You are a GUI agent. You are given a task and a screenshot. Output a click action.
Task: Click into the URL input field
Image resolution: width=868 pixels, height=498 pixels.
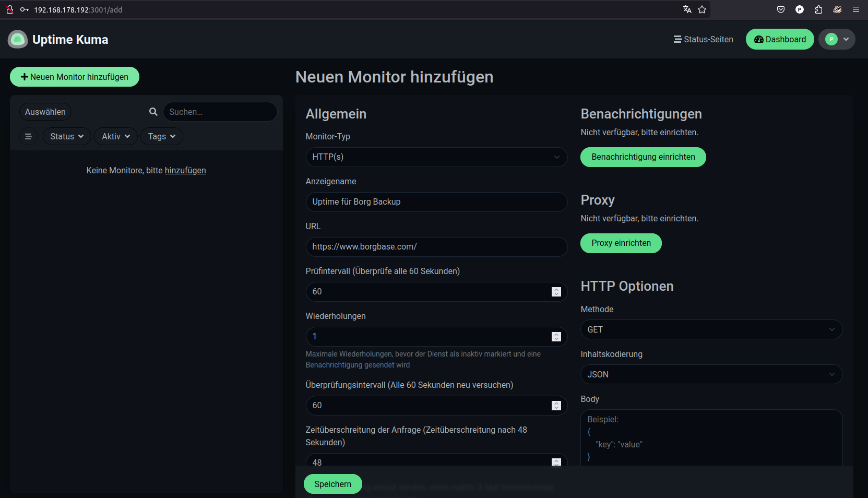[x=436, y=247]
